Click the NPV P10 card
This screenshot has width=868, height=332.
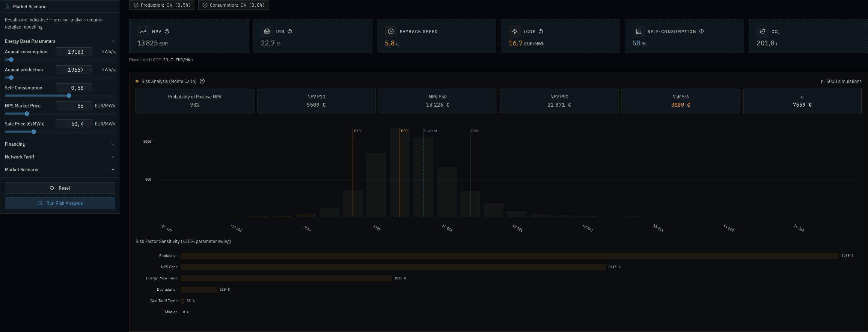pos(316,101)
